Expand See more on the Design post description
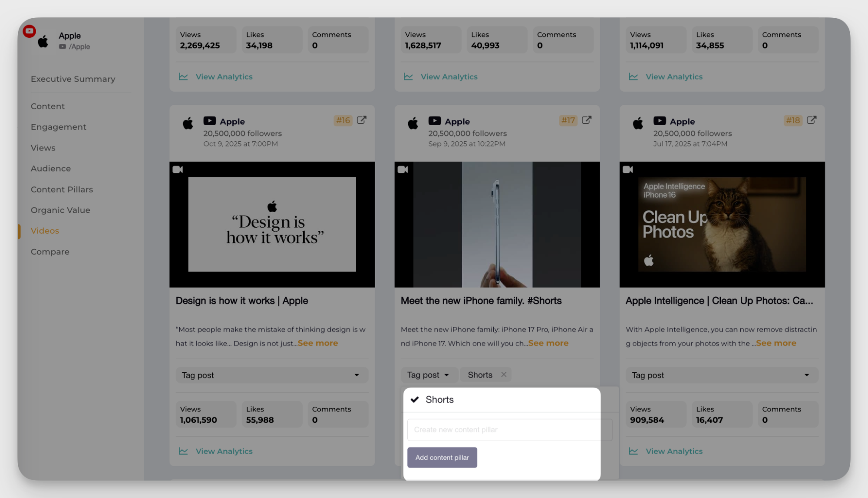This screenshot has width=868, height=498. coord(317,343)
